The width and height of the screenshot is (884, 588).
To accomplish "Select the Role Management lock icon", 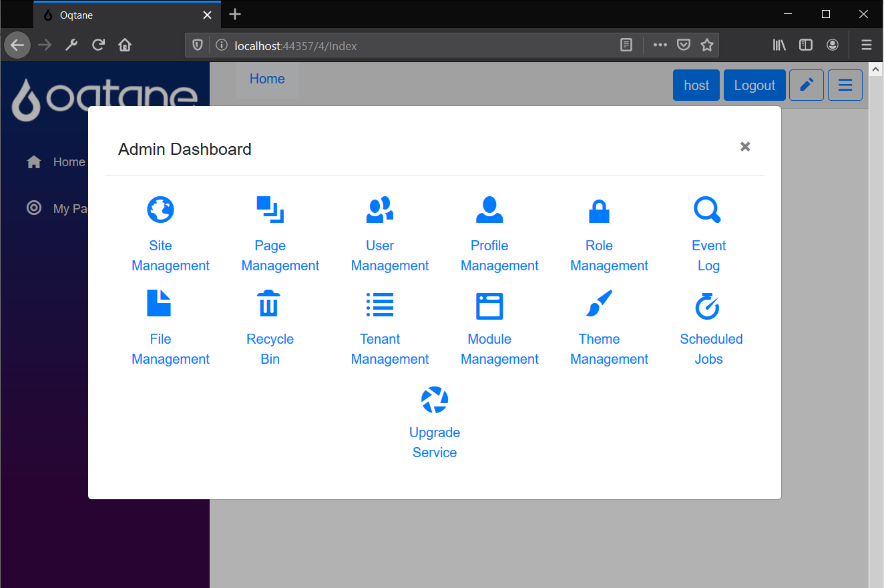I will pos(599,211).
